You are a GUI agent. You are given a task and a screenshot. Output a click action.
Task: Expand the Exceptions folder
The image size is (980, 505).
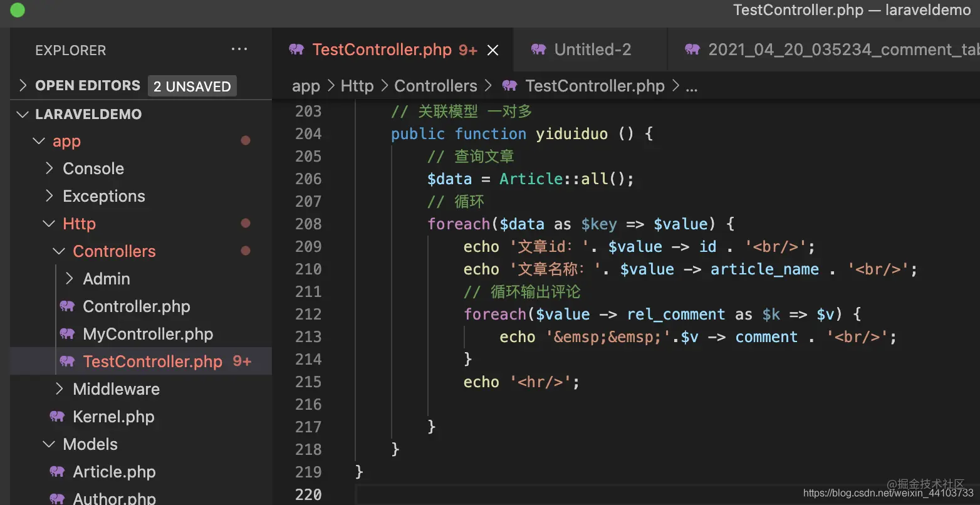50,196
